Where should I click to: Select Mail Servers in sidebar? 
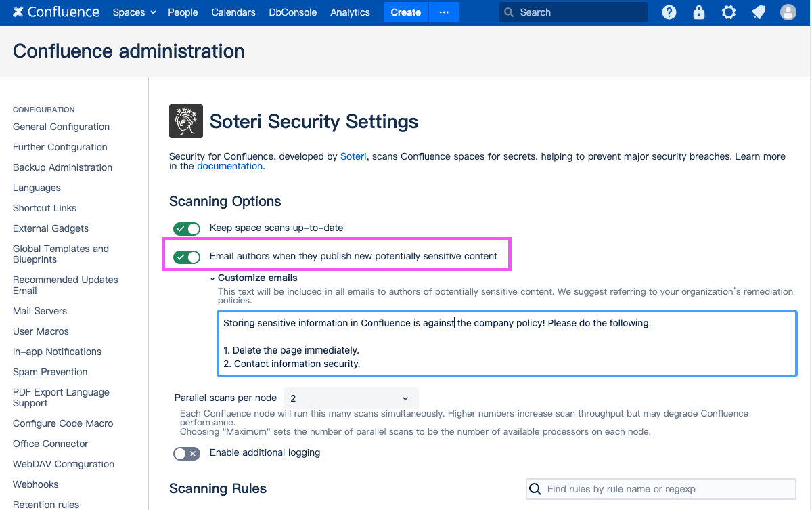coord(40,311)
